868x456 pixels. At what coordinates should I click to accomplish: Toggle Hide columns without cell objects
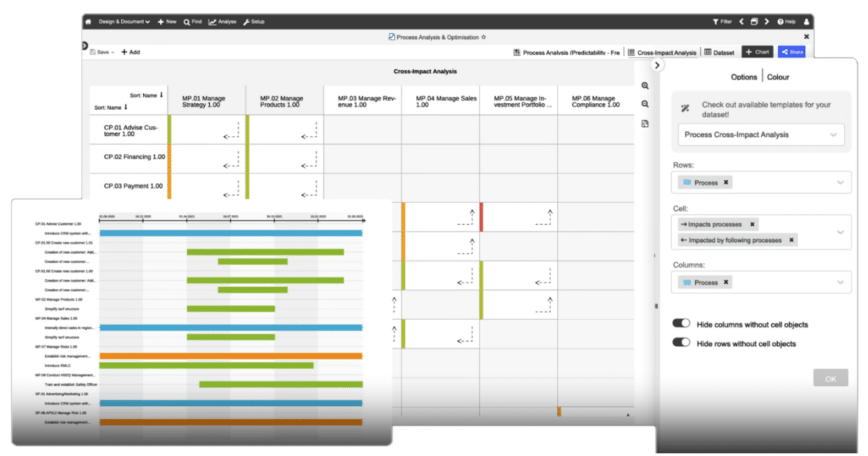point(681,324)
